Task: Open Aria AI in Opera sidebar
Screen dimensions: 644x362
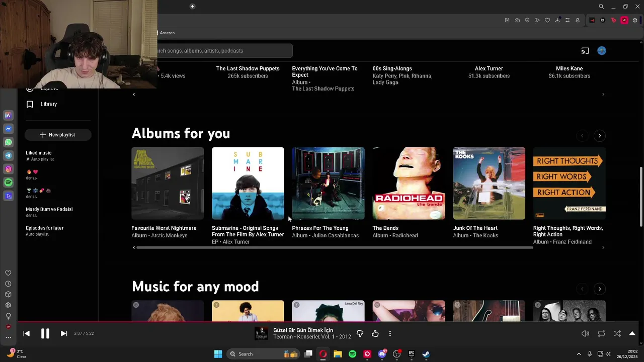Action: (x=8, y=115)
